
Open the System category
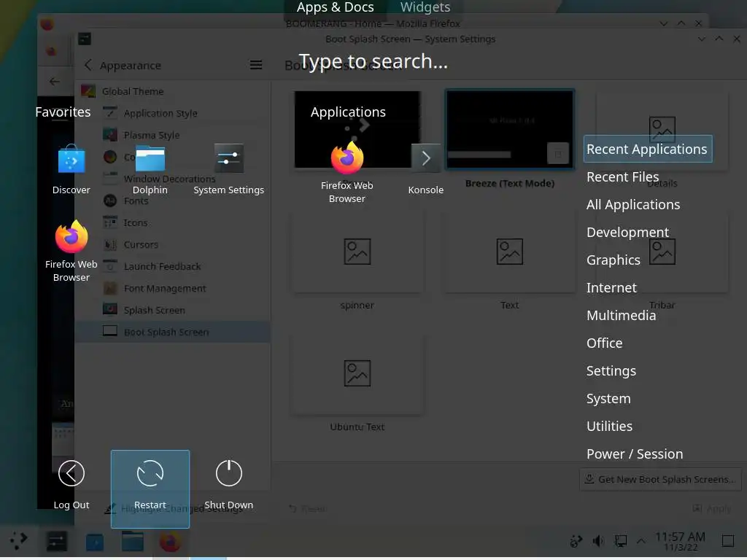(608, 398)
